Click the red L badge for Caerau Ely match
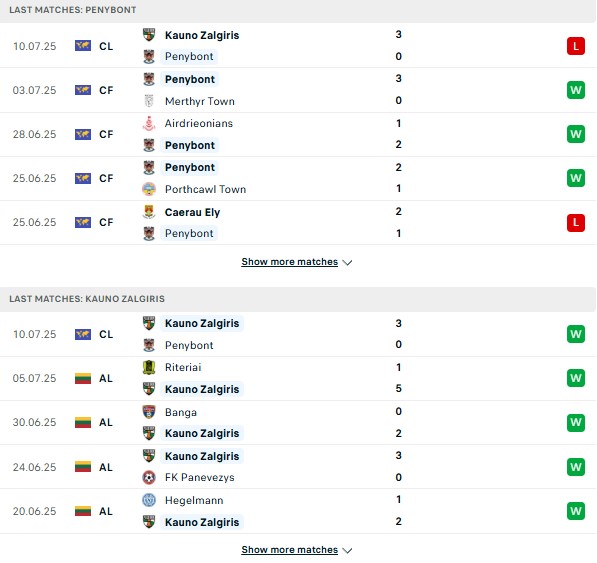597x563 pixels. click(x=576, y=222)
